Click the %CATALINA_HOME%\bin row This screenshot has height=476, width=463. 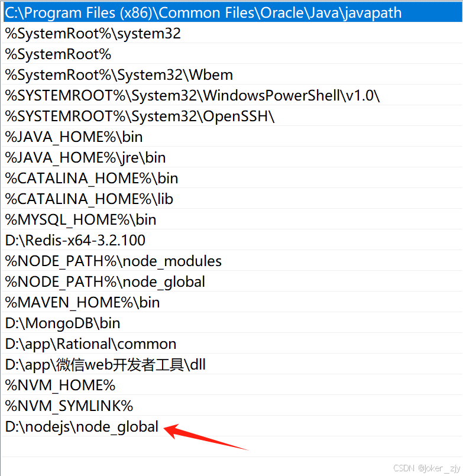click(233, 178)
